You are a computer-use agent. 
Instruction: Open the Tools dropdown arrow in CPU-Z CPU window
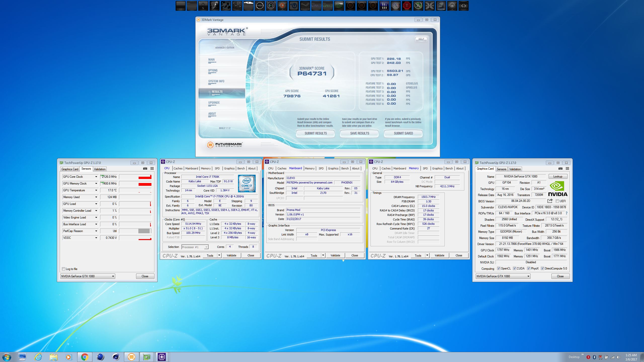click(x=219, y=255)
